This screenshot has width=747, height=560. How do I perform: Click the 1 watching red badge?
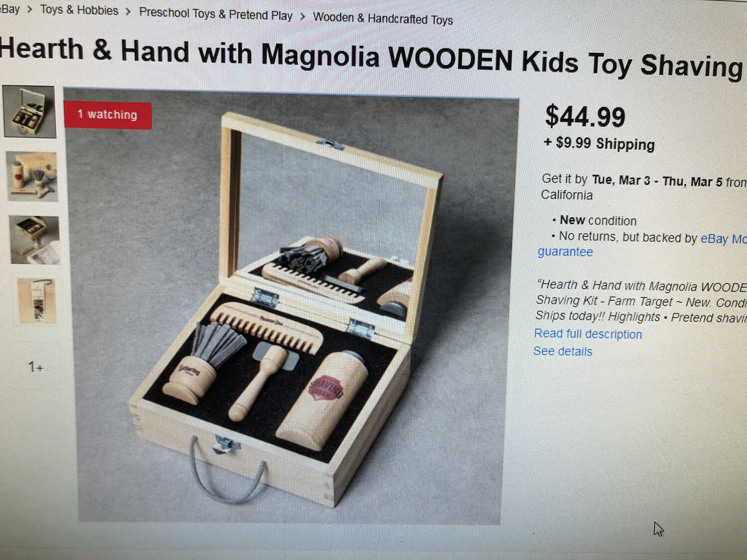(x=108, y=115)
